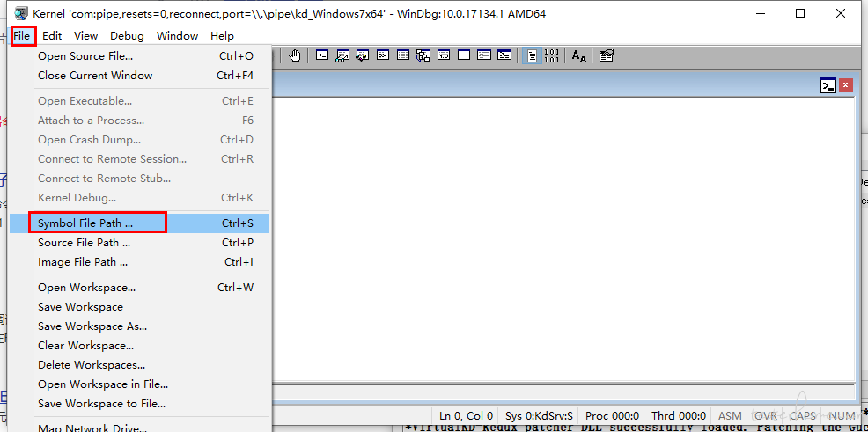Click the Proc 000:0 status field
868x432 pixels.
pyautogui.click(x=612, y=415)
